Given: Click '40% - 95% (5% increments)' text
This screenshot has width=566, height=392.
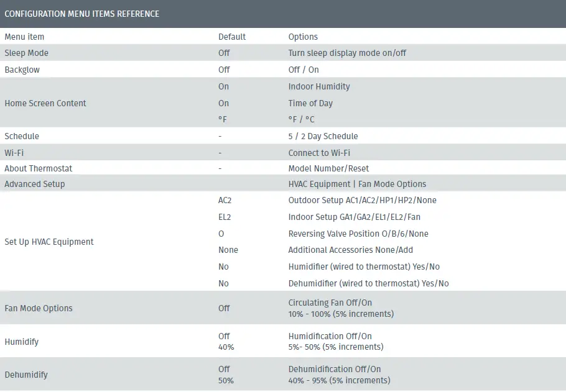Looking at the screenshot, I should pyautogui.click(x=339, y=380).
